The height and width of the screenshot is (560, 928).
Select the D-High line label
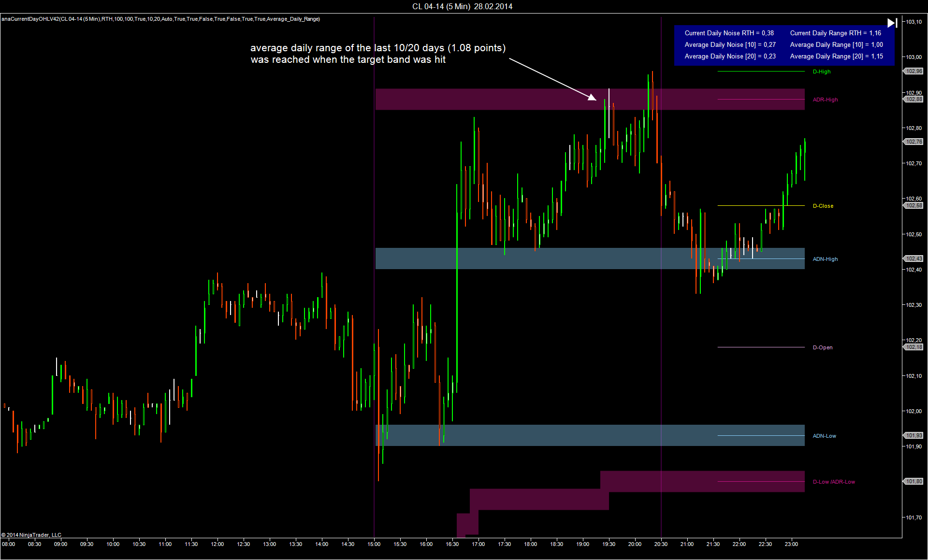[x=821, y=72]
